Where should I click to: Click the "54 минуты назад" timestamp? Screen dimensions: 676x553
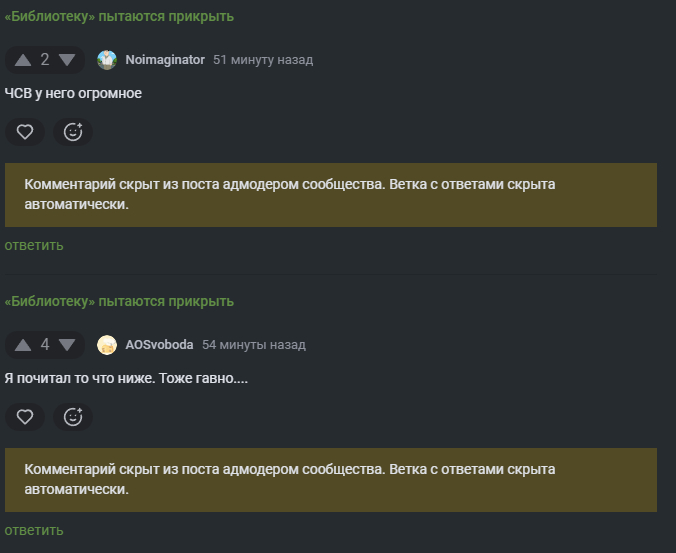[x=254, y=345]
